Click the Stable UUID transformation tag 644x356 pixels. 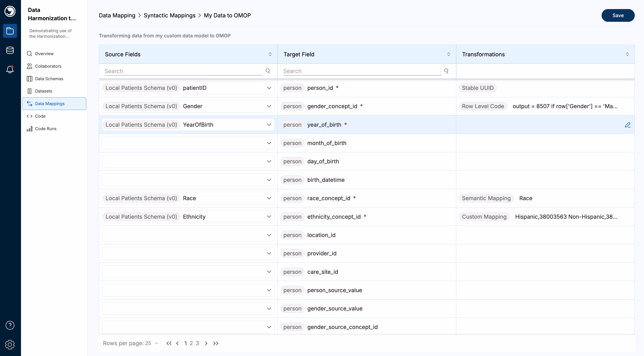click(x=477, y=88)
